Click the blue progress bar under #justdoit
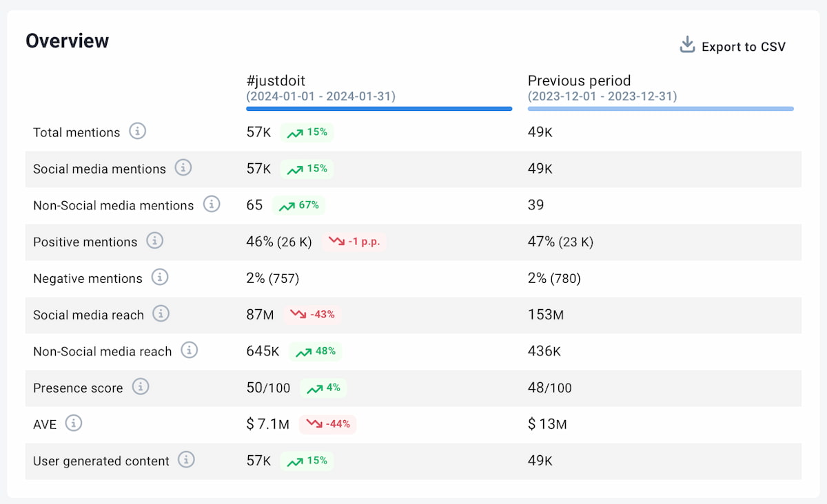The image size is (827, 504). click(379, 108)
